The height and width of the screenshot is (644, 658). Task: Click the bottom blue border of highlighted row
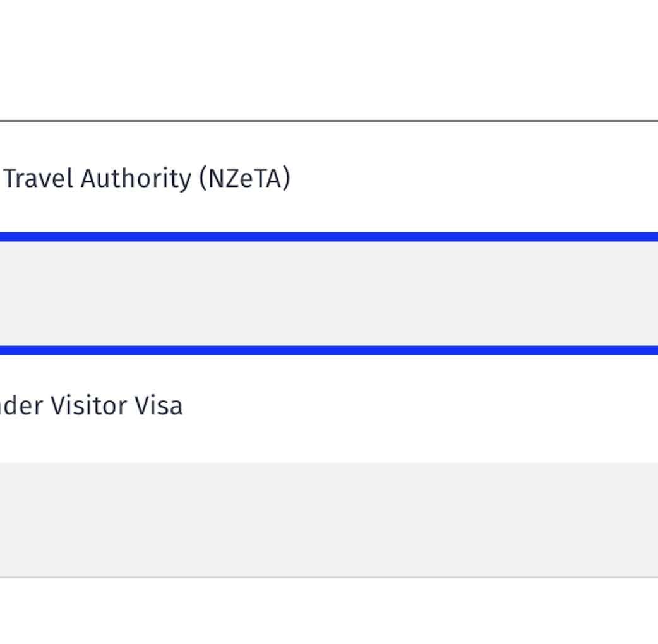(x=328, y=350)
